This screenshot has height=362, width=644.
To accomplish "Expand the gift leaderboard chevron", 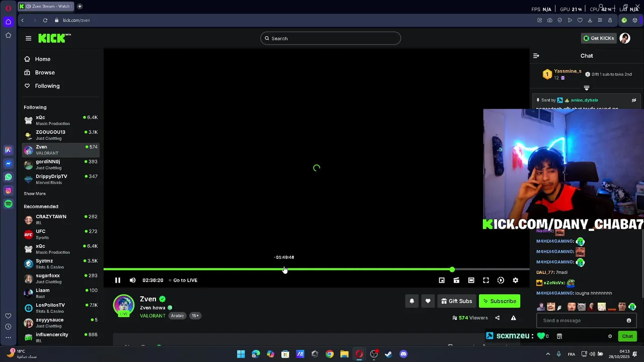I will (x=587, y=88).
